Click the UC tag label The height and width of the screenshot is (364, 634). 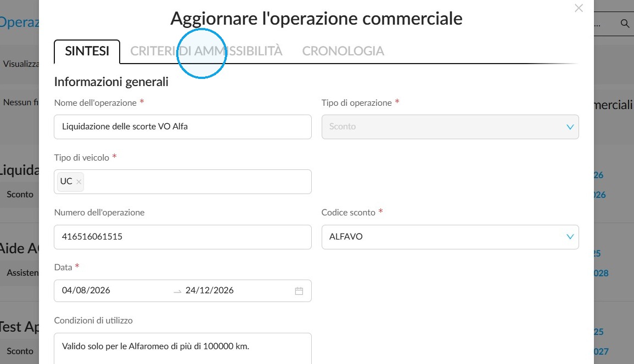[66, 181]
